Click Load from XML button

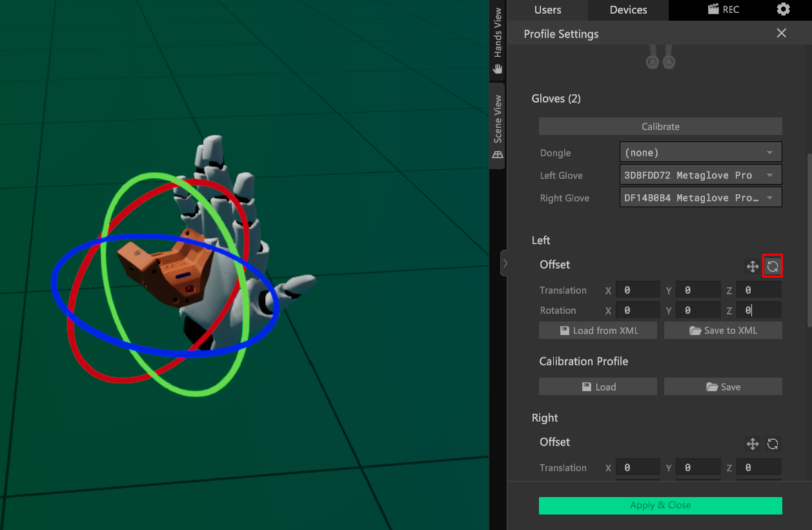tap(598, 331)
